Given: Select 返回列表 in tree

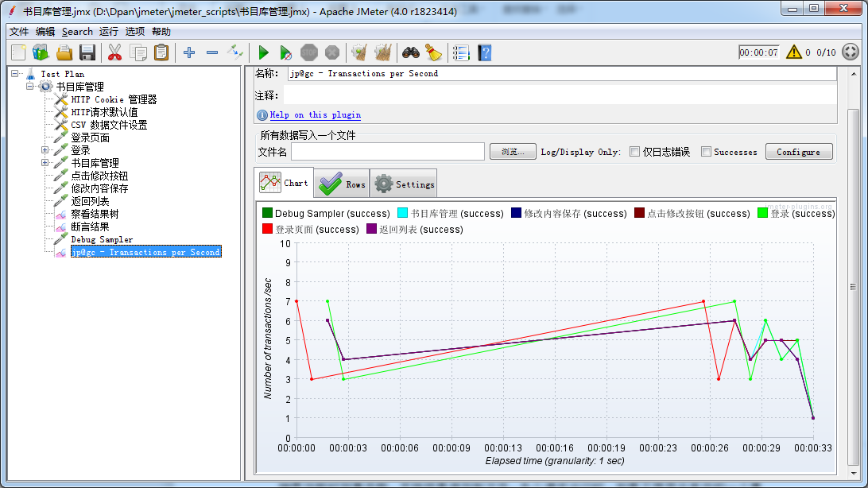Looking at the screenshot, I should point(91,201).
